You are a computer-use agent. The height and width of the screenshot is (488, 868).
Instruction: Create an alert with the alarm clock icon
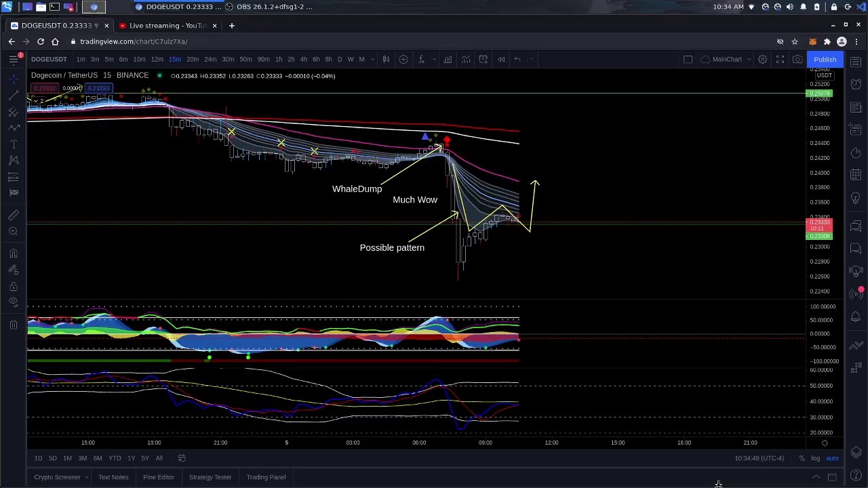pos(484,60)
